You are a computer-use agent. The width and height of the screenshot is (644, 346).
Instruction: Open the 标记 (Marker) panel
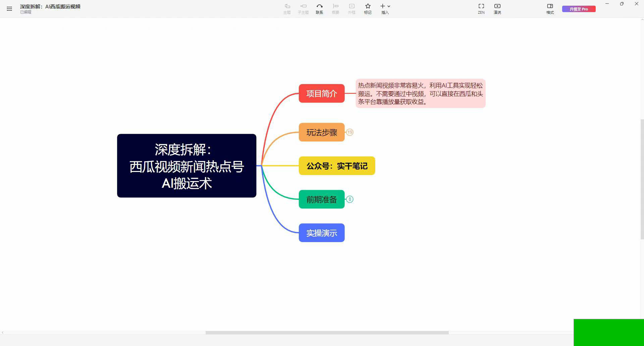[x=368, y=8]
